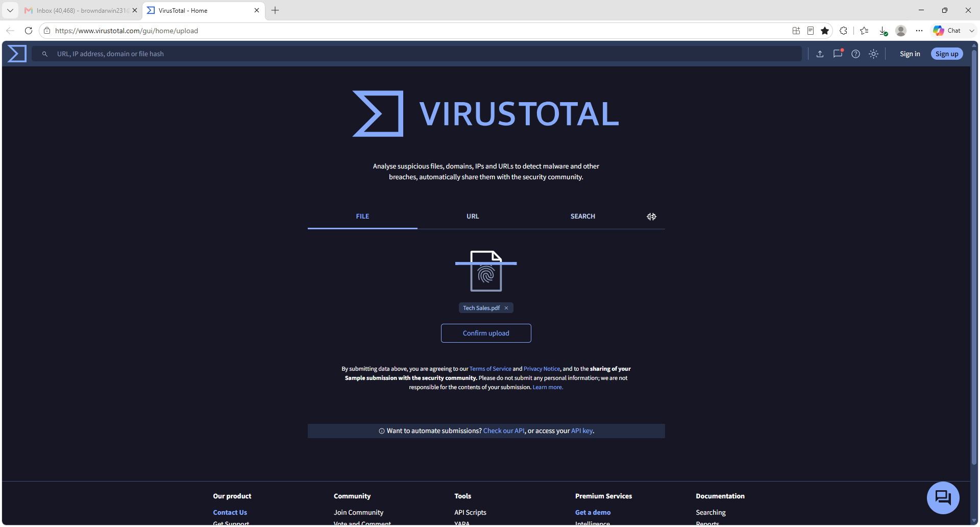Click the browser back arrow button
The image size is (980, 527).
(x=10, y=31)
